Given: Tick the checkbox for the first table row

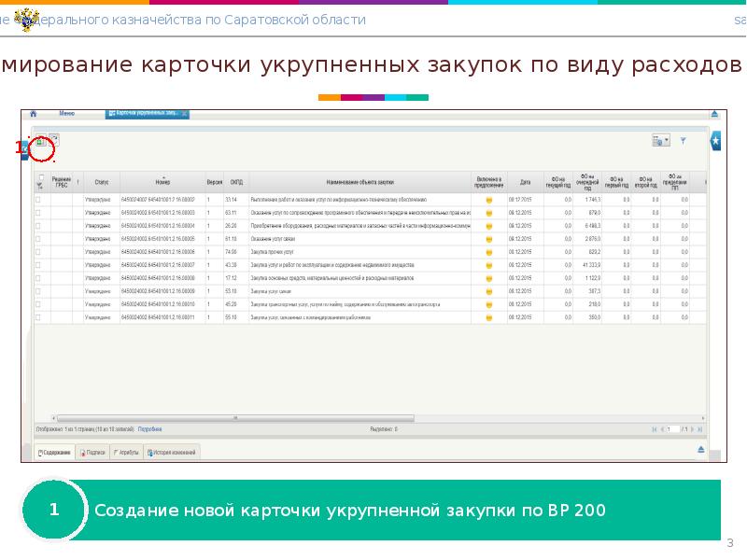Looking at the screenshot, I should pos(38,200).
